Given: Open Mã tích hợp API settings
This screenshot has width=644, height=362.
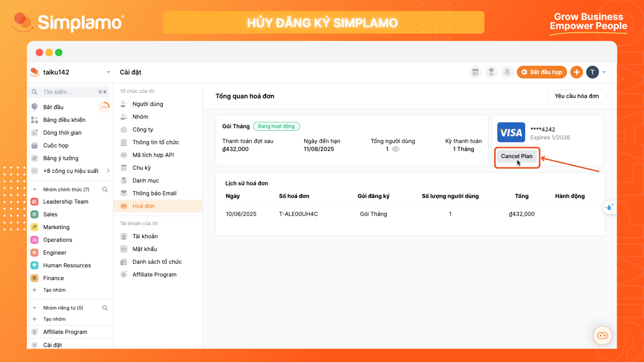Looking at the screenshot, I should [153, 155].
